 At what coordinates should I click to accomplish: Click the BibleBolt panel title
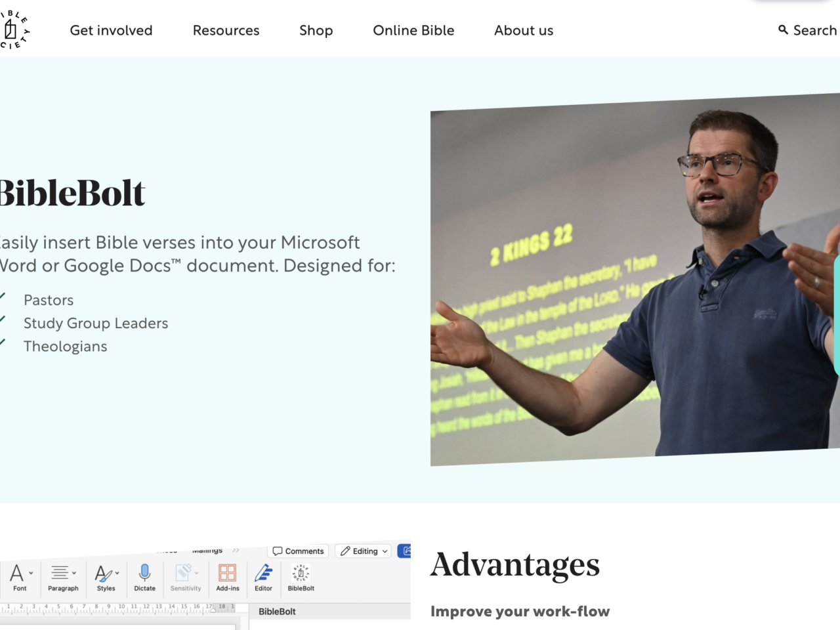coord(277,611)
